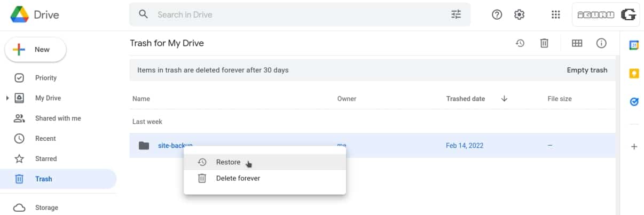644x215 pixels.
Task: Open Google Keep side panel
Action: 634,74
